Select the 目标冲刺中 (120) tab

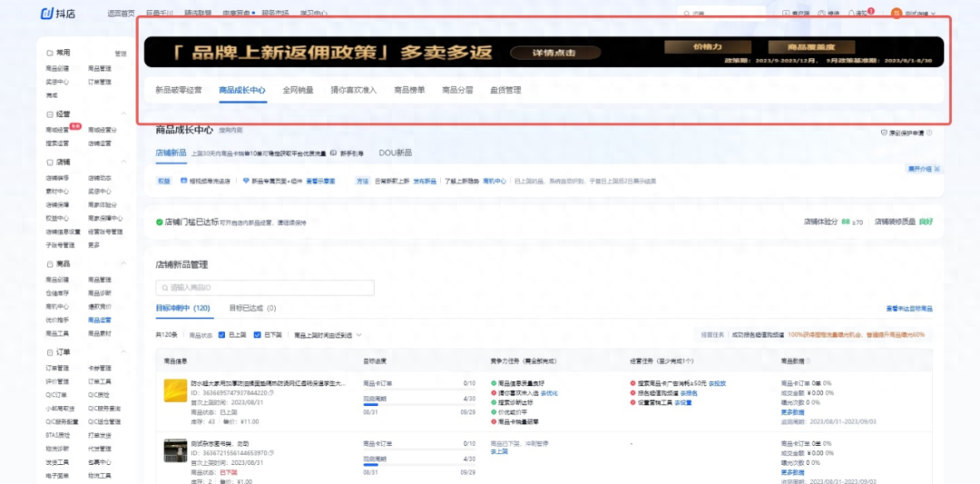[182, 308]
